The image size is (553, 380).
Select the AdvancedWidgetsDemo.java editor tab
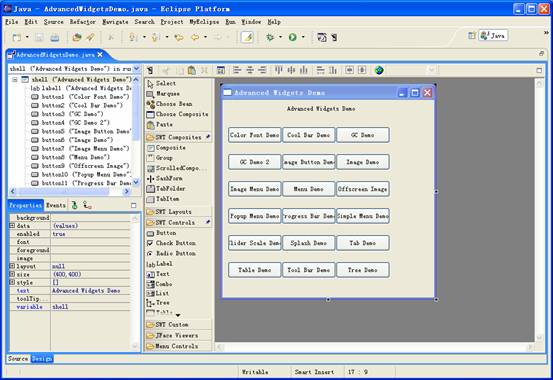click(55, 55)
